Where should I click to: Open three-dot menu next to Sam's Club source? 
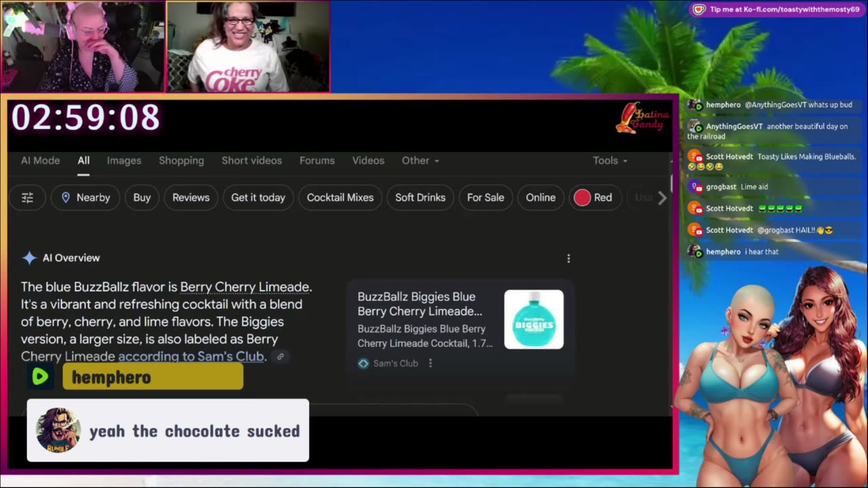tap(430, 363)
